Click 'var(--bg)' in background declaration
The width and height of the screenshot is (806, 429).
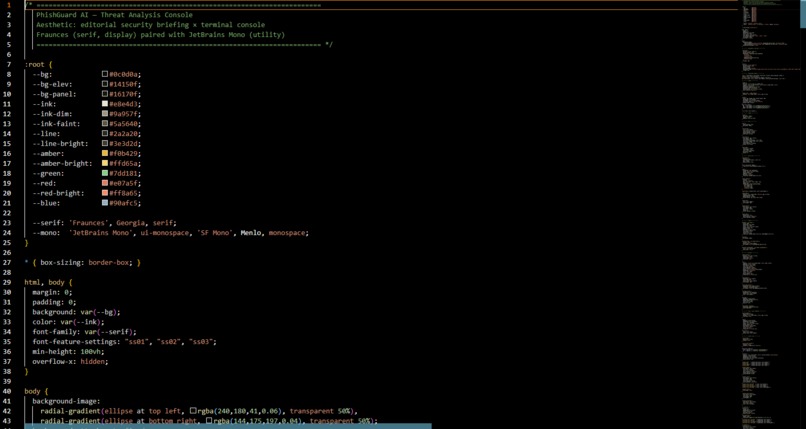99,312
